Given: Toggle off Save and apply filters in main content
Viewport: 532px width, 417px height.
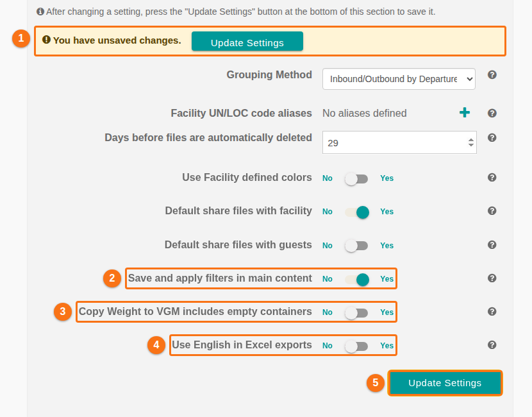Looking at the screenshot, I should (x=357, y=280).
